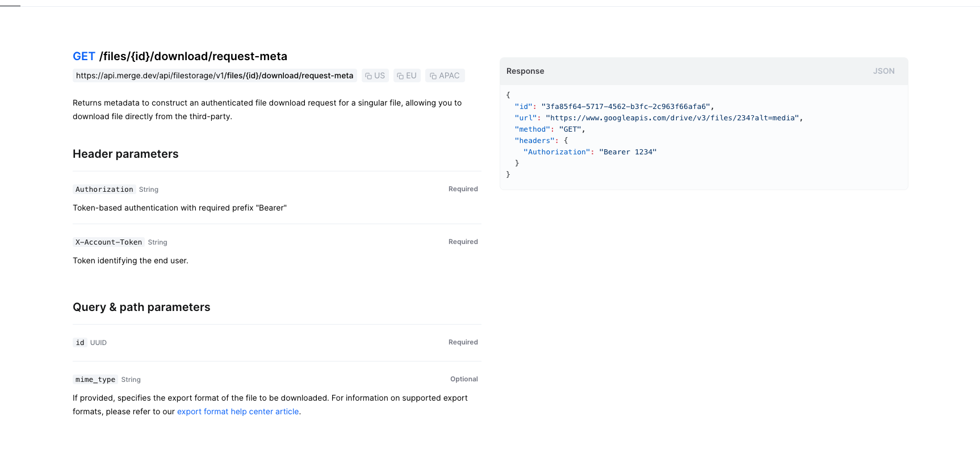Click the Header parameters section heading
The width and height of the screenshot is (980, 475).
click(125, 154)
